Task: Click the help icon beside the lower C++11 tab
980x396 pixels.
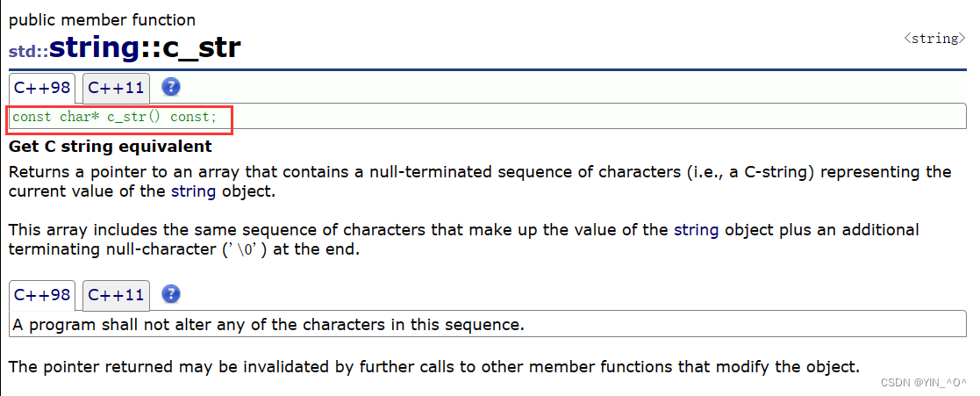Action: coord(171,294)
